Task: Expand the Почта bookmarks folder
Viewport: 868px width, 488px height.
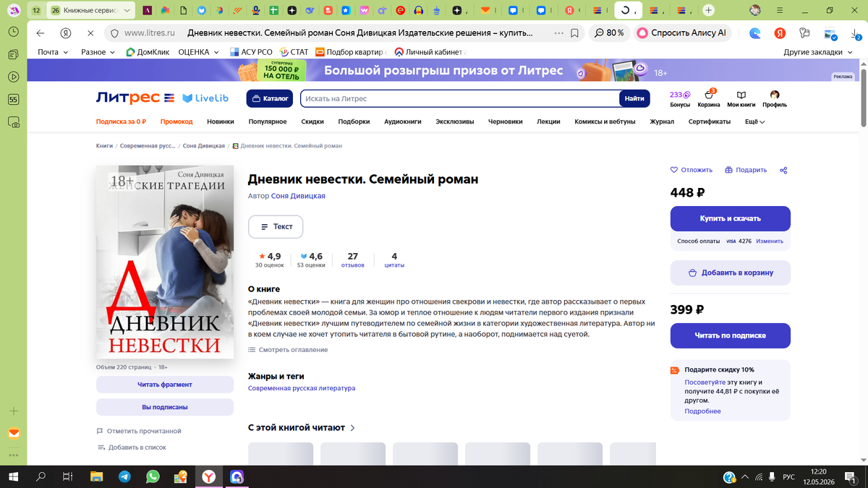Action: point(53,52)
